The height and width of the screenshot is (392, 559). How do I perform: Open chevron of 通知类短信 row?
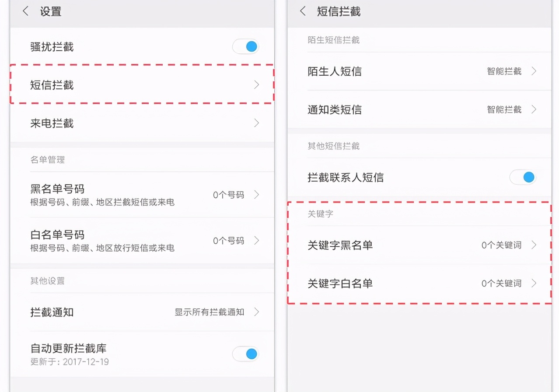(x=534, y=109)
